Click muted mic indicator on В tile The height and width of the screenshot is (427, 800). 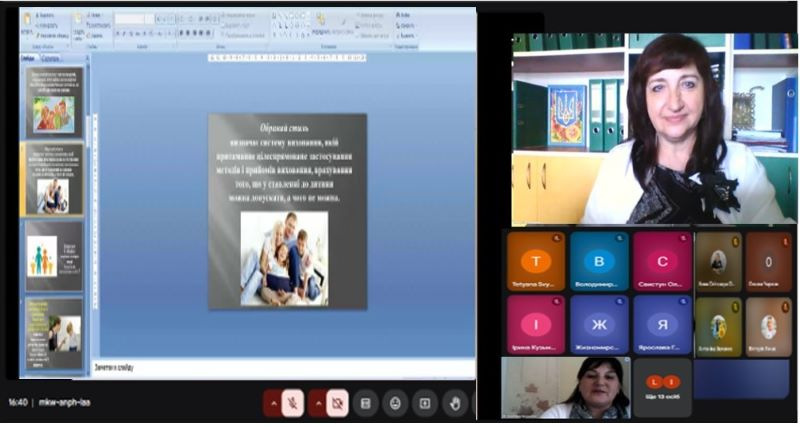coord(620,238)
